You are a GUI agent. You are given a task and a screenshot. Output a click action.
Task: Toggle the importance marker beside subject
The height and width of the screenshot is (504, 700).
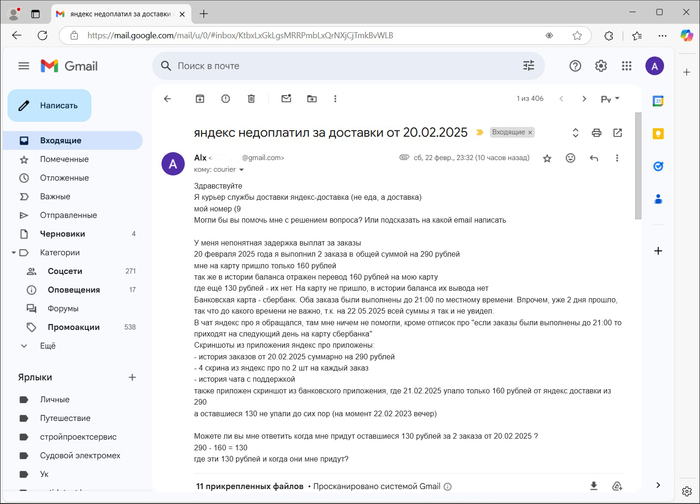[480, 132]
